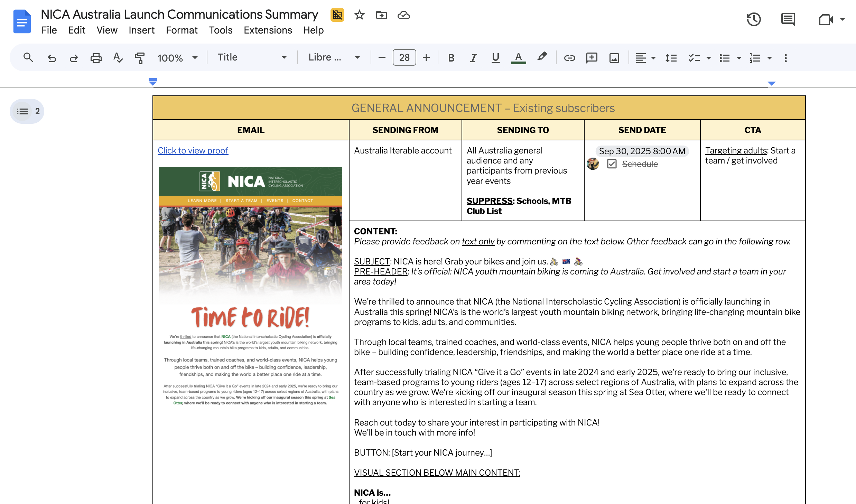This screenshot has width=856, height=504.
Task: Move document to a folder
Action: 382,15
